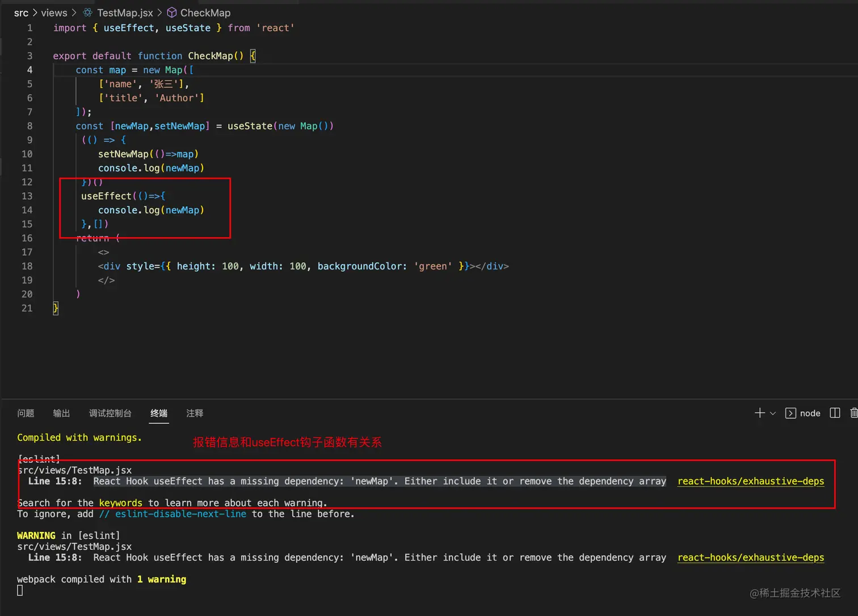858x616 pixels.
Task: Open the terminal launch profile dropdown arrow
Action: (x=773, y=414)
